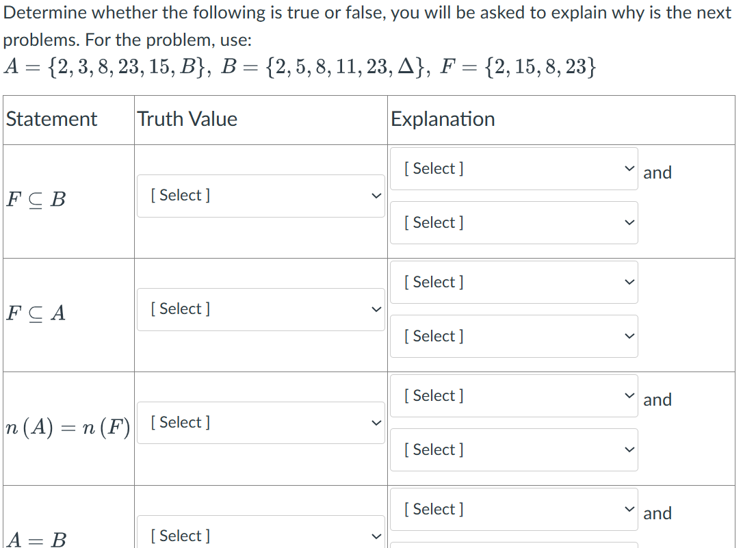Open the Truth Value dropdown for n(A) = n(F)
Screen dimensions: 756x548
[x=260, y=422]
